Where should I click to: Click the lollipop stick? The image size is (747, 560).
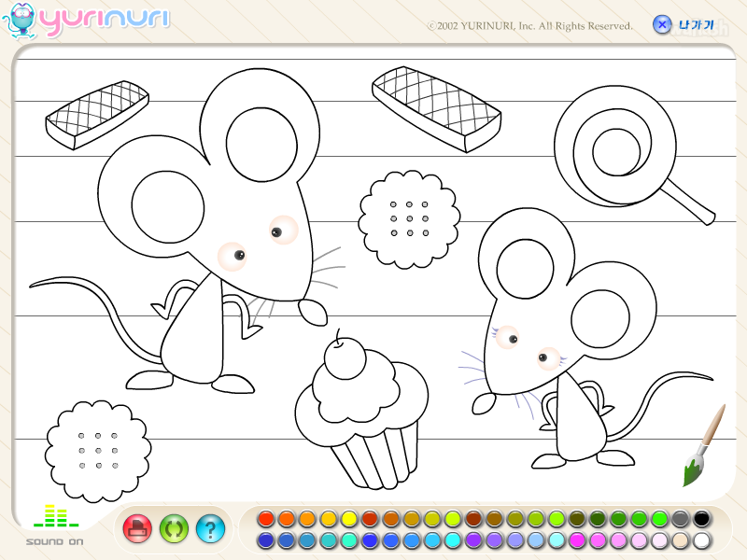(x=688, y=201)
